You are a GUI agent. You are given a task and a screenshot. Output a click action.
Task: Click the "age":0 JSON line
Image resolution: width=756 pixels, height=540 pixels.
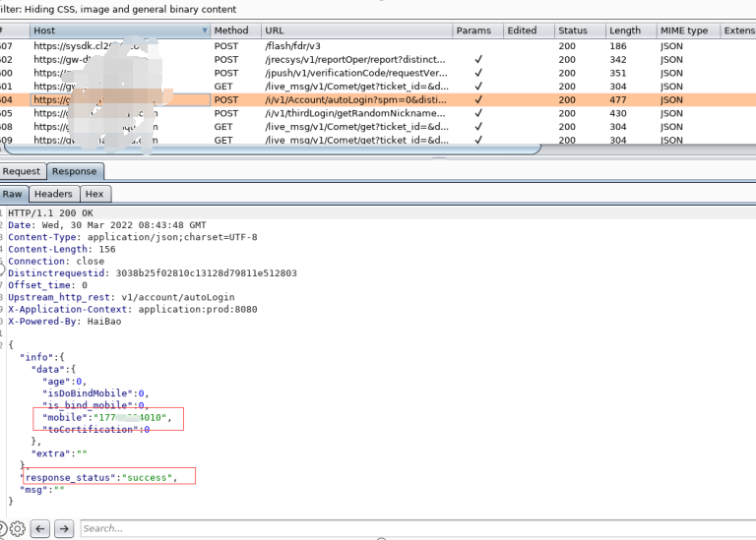pos(64,382)
